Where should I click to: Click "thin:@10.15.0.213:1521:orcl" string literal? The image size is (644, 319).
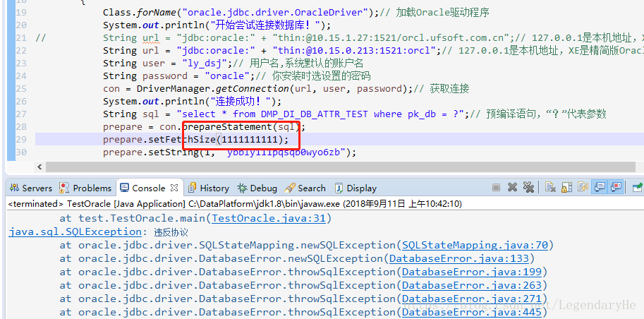pos(354,51)
